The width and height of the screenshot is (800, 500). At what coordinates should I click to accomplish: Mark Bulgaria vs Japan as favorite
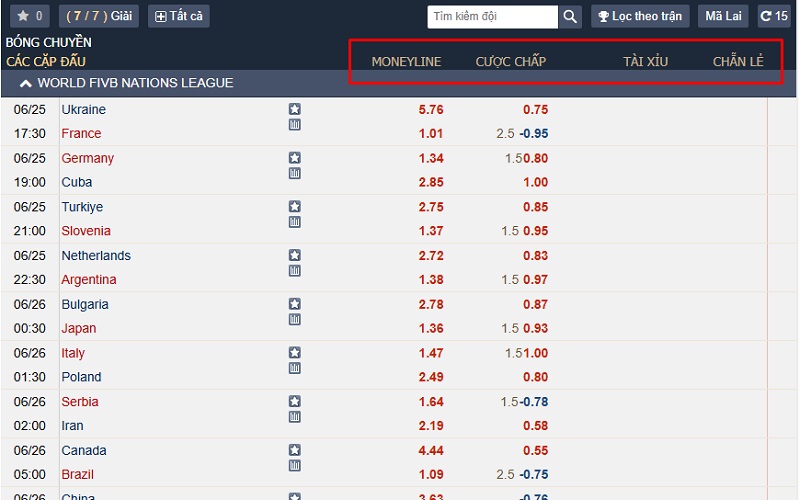click(x=294, y=304)
